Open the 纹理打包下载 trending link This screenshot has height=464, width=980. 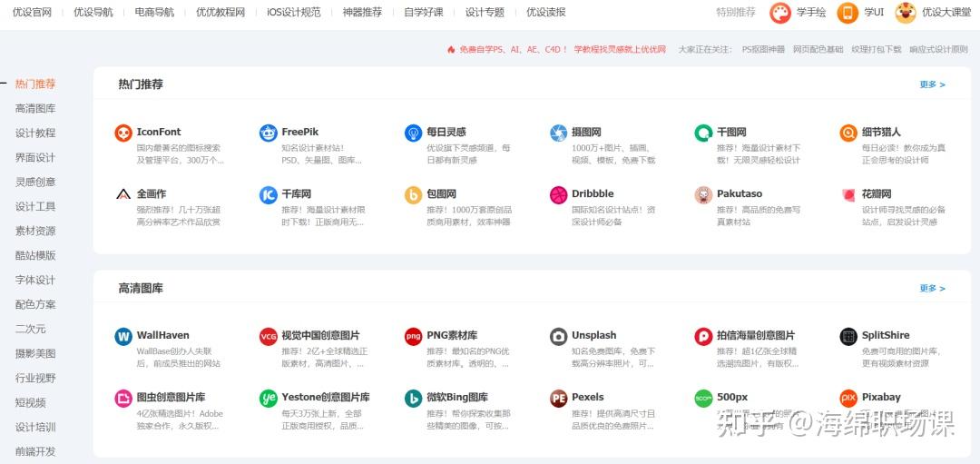[x=877, y=49]
